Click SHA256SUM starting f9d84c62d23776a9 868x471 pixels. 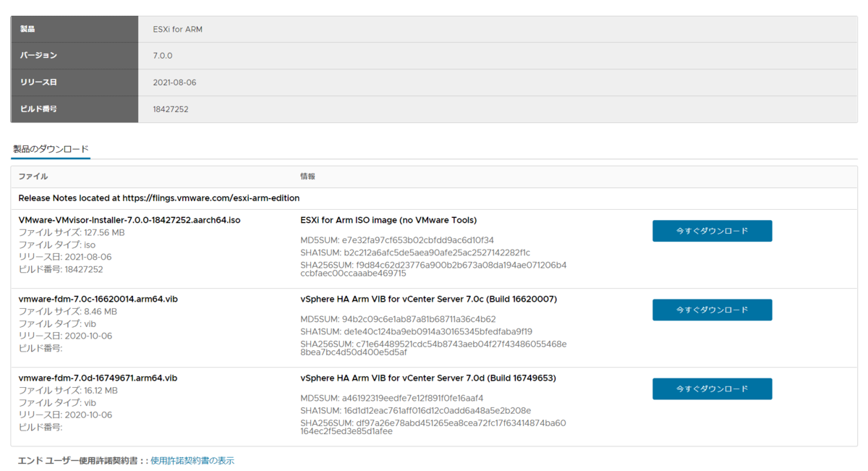tap(433, 269)
